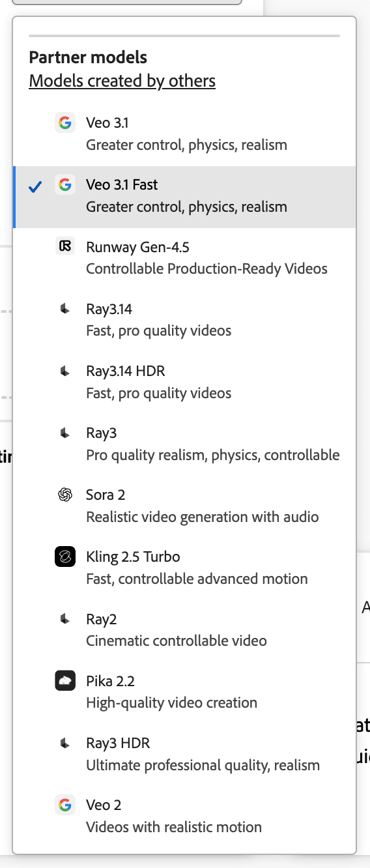Choose Sora 2 from the partner models
The image size is (370, 868).
(184, 506)
